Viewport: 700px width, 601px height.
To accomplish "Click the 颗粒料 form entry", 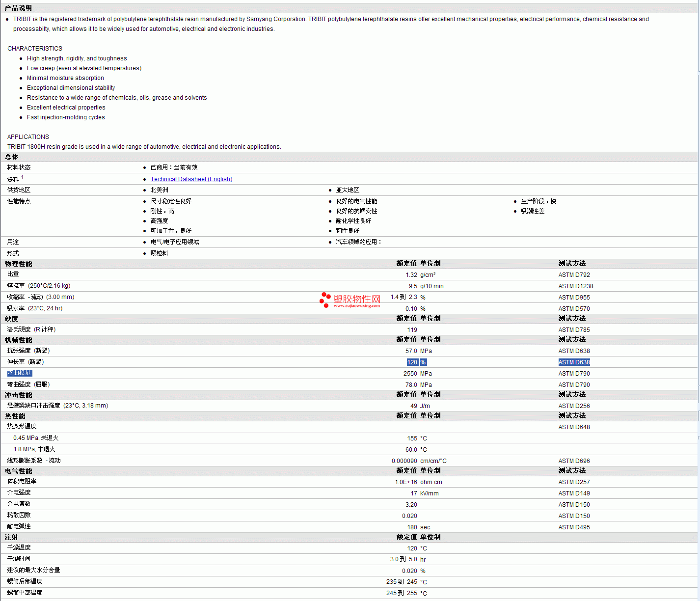I will [x=160, y=253].
